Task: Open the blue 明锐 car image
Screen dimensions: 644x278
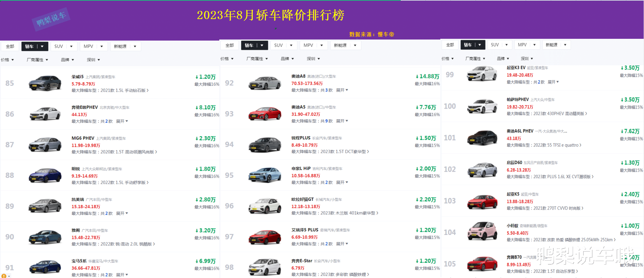Action: [45, 175]
